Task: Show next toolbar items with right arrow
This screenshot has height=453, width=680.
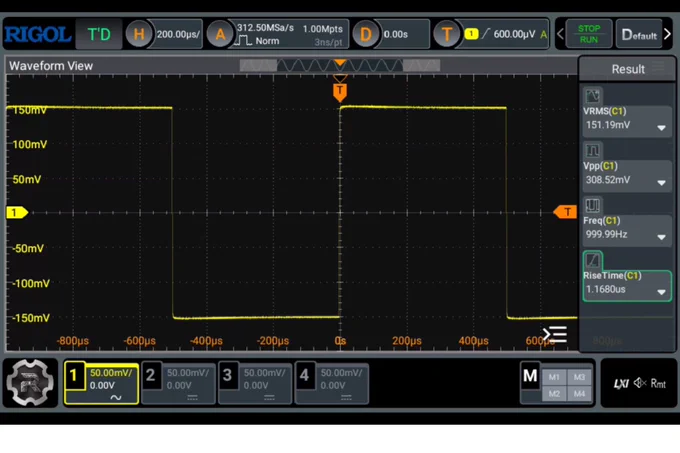Action: click(667, 34)
